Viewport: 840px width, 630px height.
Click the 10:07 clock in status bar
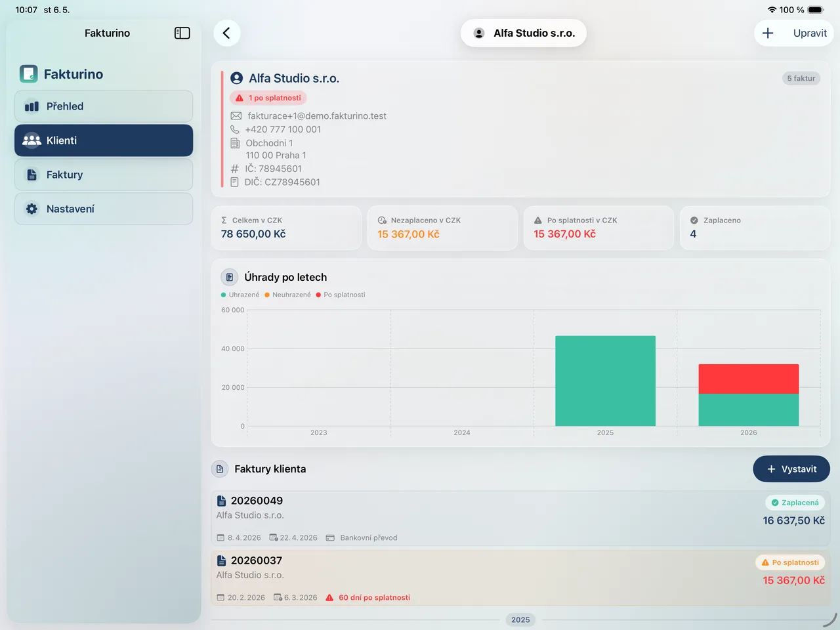tap(26, 10)
